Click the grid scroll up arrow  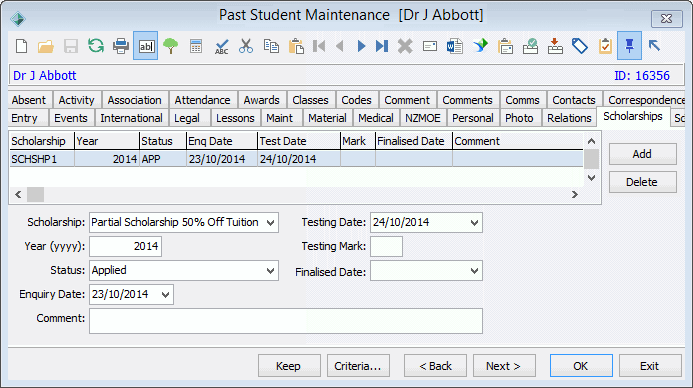[x=591, y=141]
